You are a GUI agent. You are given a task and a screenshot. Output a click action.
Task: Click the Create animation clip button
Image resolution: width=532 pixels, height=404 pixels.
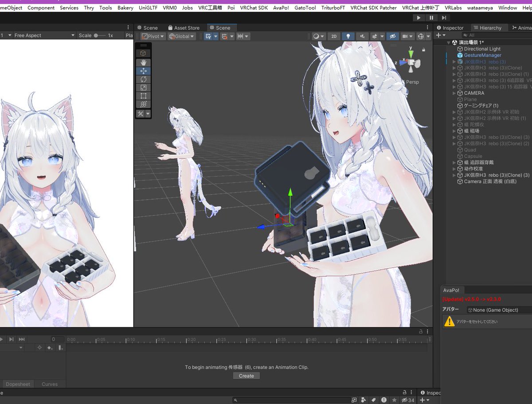(x=246, y=376)
